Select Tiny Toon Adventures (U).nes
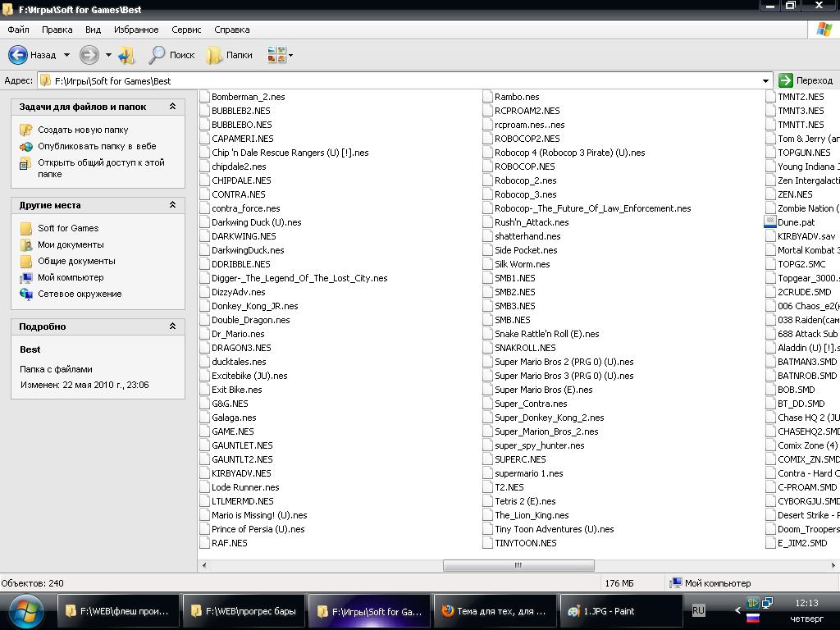This screenshot has width=840, height=630. (554, 529)
